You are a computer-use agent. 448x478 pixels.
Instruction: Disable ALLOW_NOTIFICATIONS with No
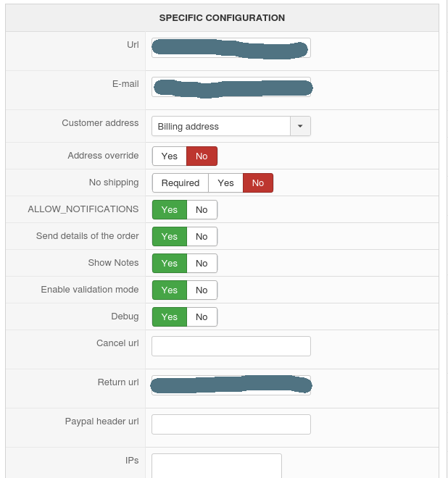click(x=202, y=210)
